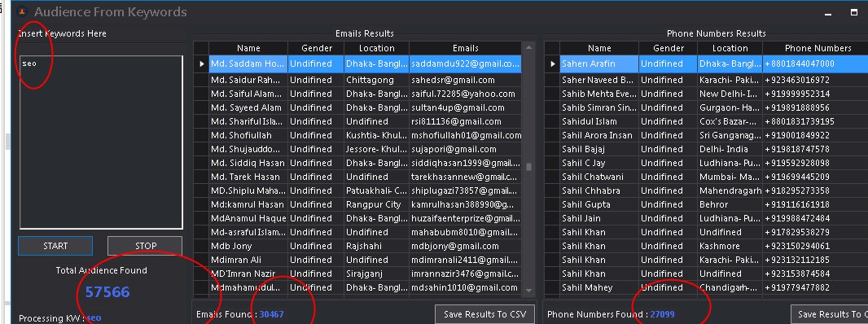Click the START button
The width and height of the screenshot is (868, 324).
coord(55,246)
